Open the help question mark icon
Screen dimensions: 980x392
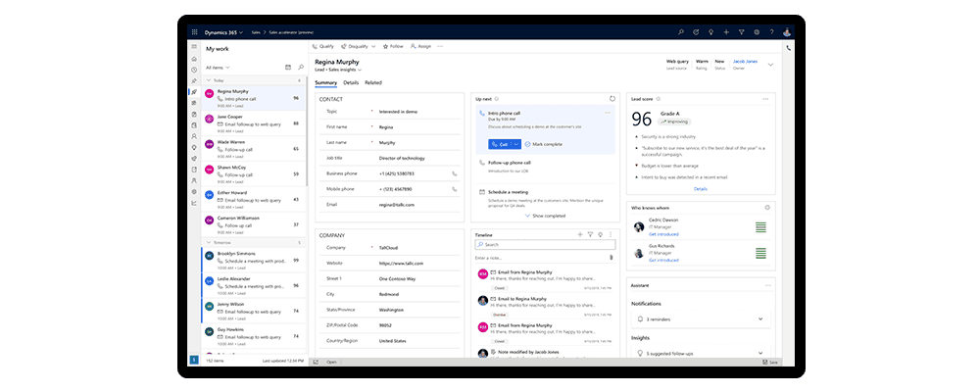pyautogui.click(x=772, y=32)
